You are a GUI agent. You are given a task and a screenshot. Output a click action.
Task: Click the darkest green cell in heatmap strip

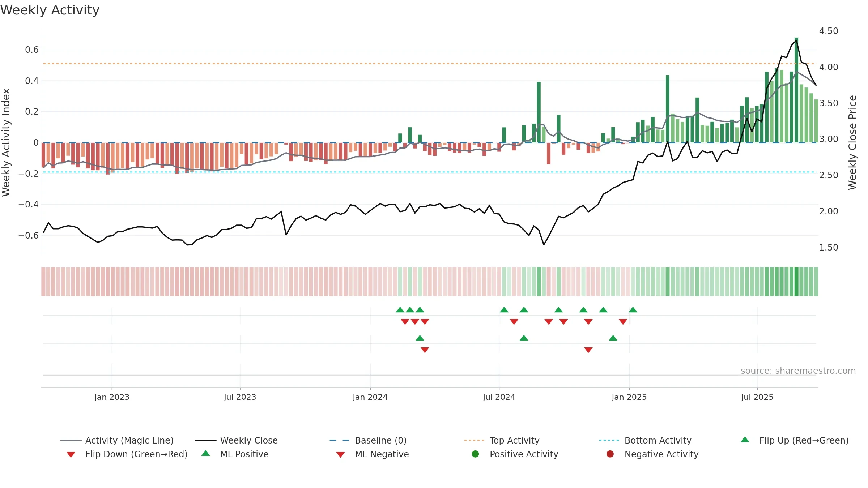tap(796, 282)
